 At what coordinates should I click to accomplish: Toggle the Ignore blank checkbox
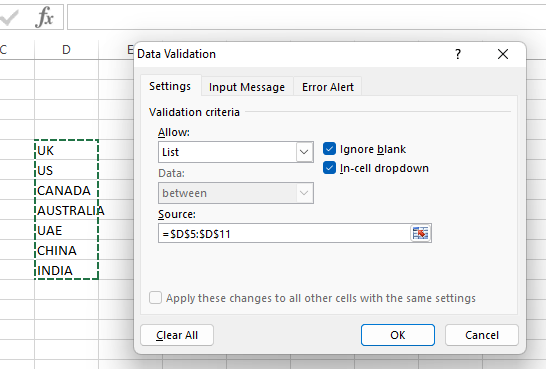point(329,149)
